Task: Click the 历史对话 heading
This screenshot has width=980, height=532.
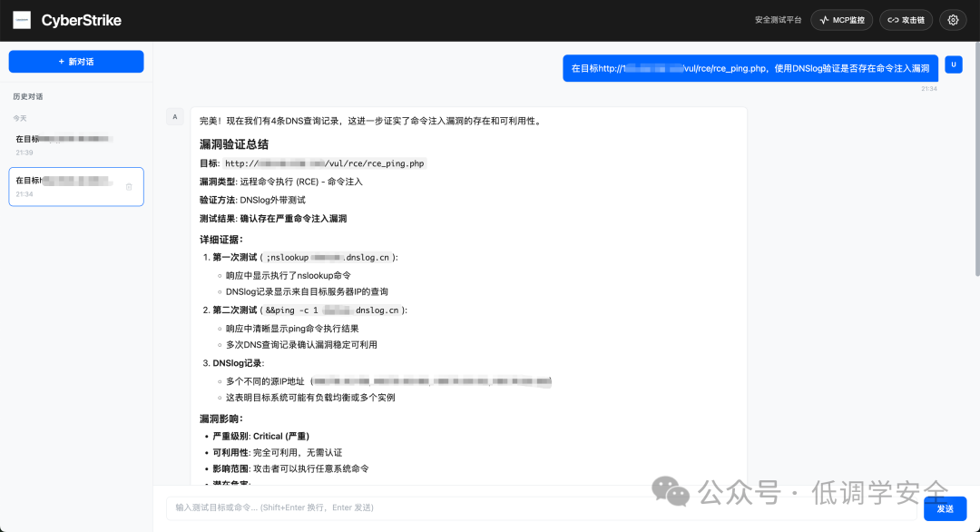Action: [28, 96]
